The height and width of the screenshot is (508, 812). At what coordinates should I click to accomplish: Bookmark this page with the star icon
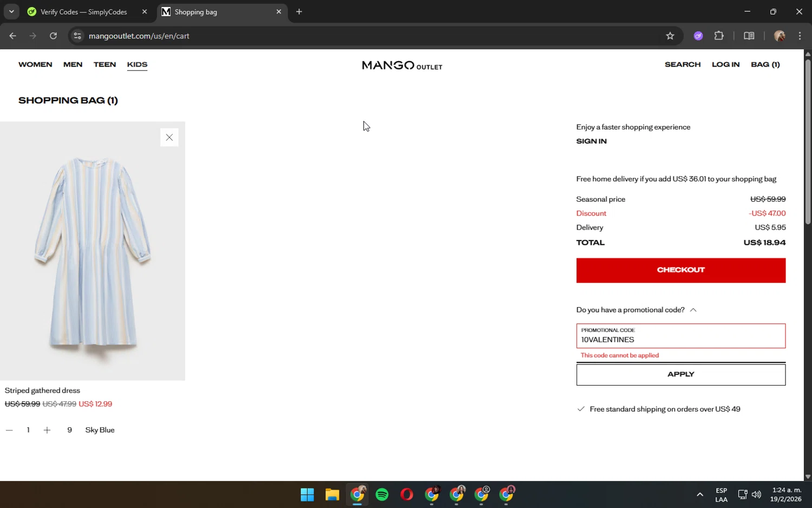[670, 36]
